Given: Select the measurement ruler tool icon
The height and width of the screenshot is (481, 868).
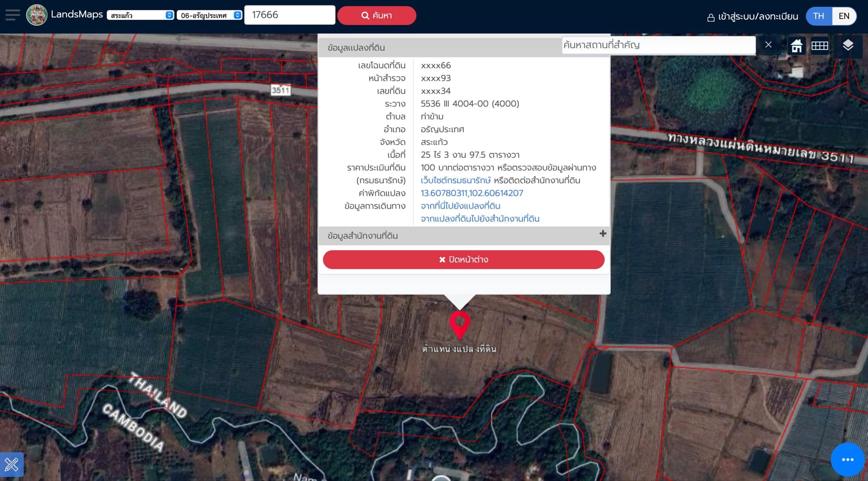Looking at the screenshot, I should [x=11, y=464].
